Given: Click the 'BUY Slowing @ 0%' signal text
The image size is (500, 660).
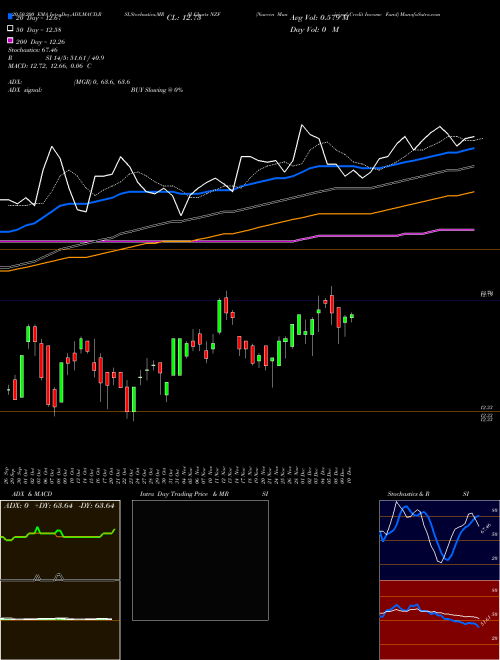Looking at the screenshot, I should pos(157,90).
